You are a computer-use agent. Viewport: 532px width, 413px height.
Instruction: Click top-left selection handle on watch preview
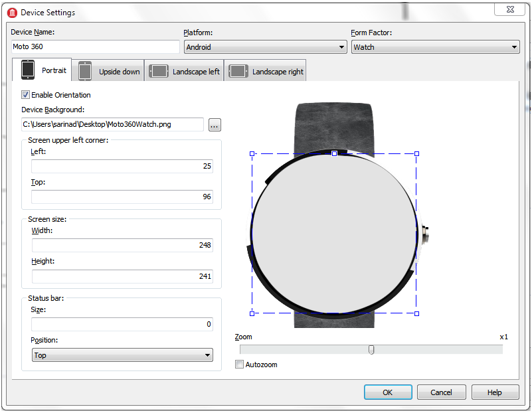coord(252,153)
